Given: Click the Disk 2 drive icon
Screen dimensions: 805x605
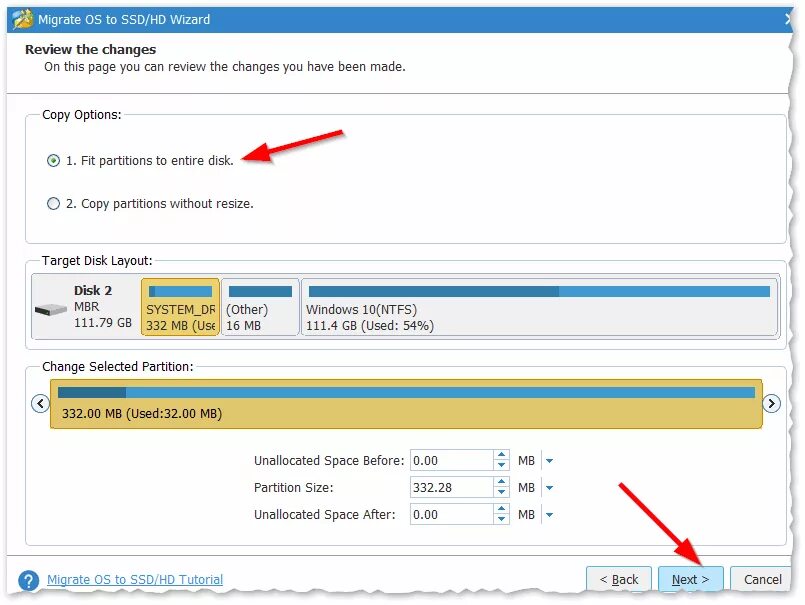Looking at the screenshot, I should [50, 310].
